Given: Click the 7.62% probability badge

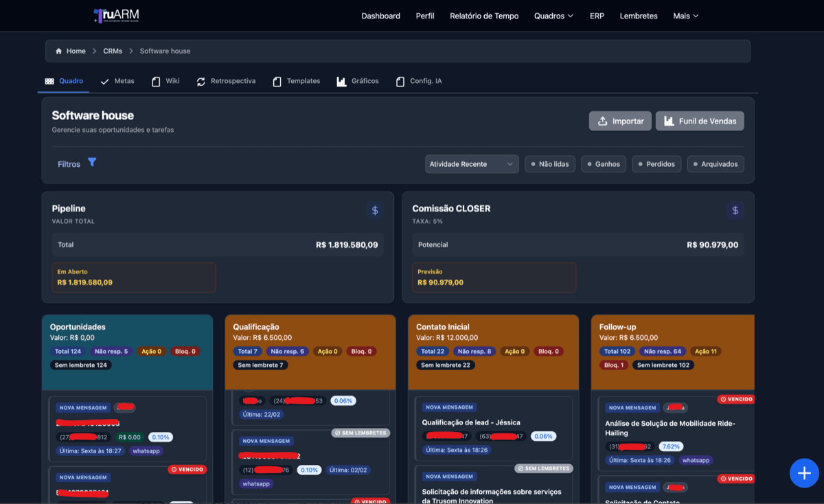Looking at the screenshot, I should (670, 446).
